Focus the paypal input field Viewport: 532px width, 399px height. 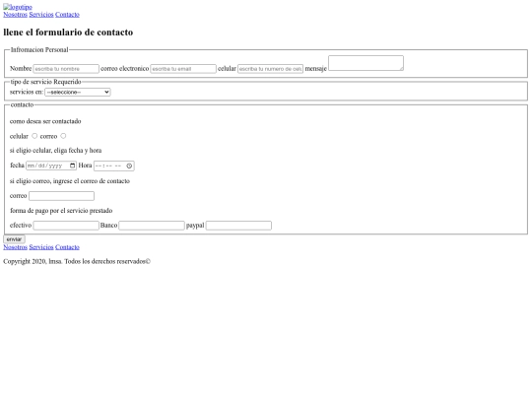click(238, 226)
